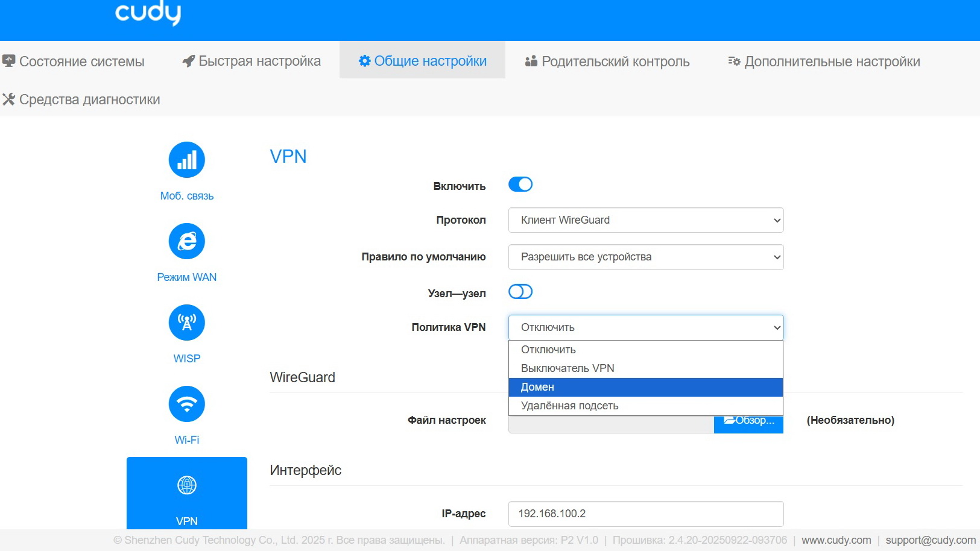980x551 pixels.
Task: Click the Cudy logo in header
Action: [148, 12]
